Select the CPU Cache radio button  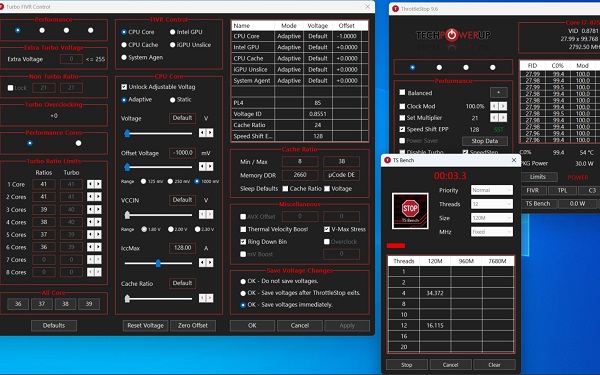(x=124, y=45)
